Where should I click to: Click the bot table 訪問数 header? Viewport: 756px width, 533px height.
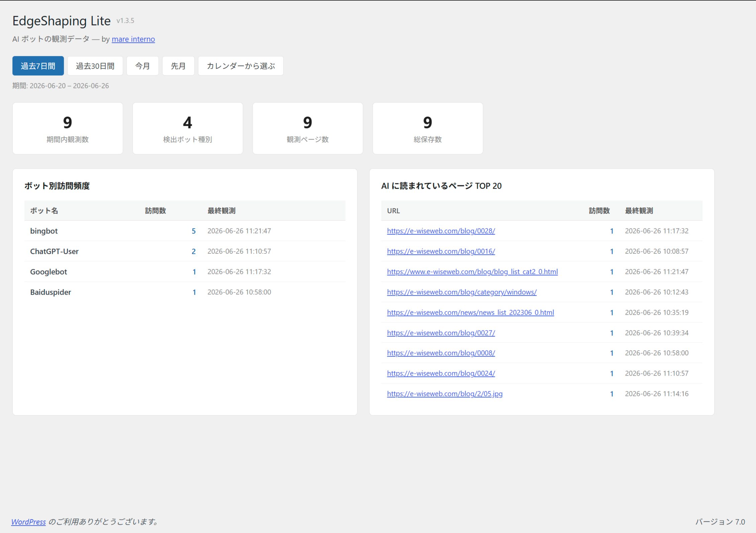click(x=155, y=211)
